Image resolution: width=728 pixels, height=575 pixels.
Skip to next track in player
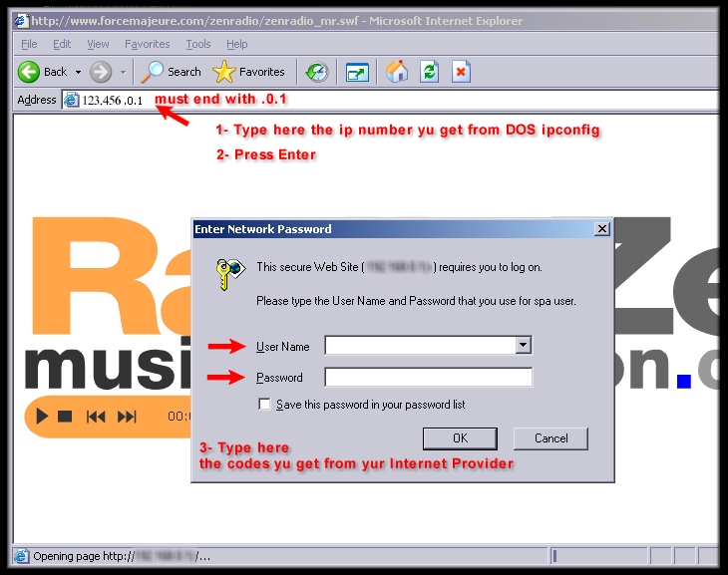tap(127, 417)
